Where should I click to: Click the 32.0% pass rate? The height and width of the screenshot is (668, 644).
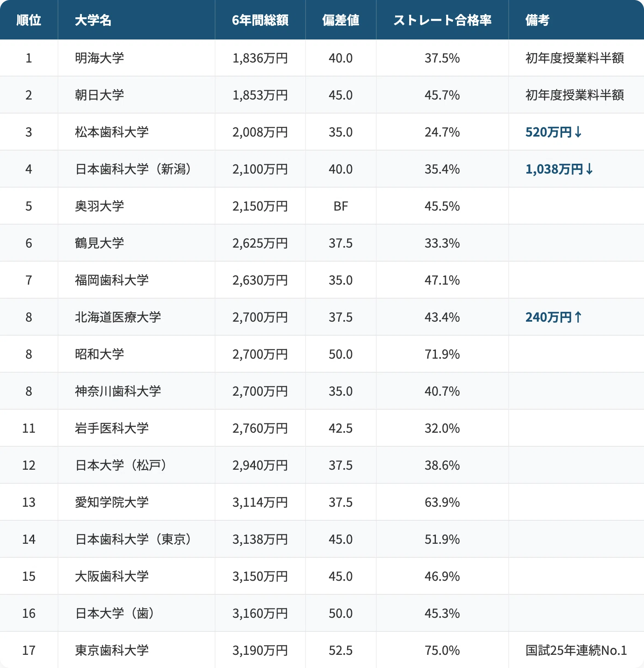click(442, 428)
